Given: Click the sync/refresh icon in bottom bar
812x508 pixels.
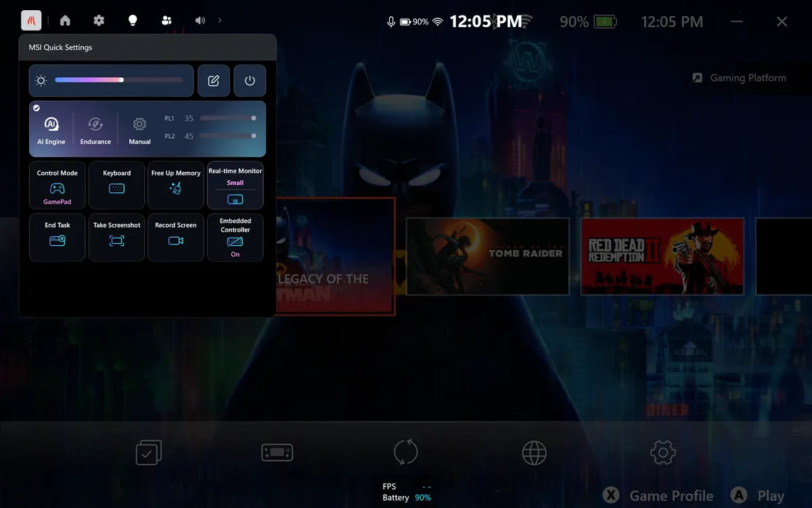Looking at the screenshot, I should (x=405, y=452).
